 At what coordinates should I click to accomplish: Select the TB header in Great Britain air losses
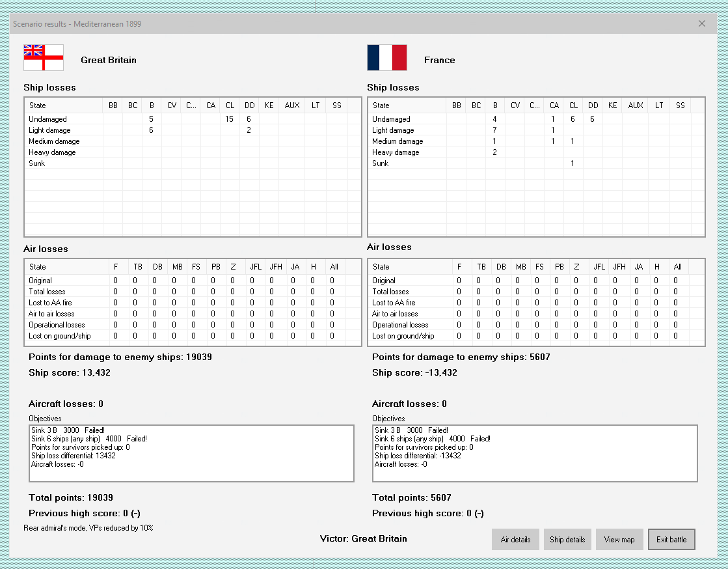[x=138, y=267]
